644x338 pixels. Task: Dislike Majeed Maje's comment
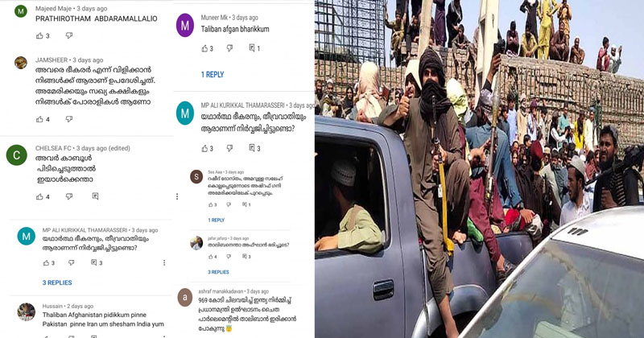tap(69, 35)
